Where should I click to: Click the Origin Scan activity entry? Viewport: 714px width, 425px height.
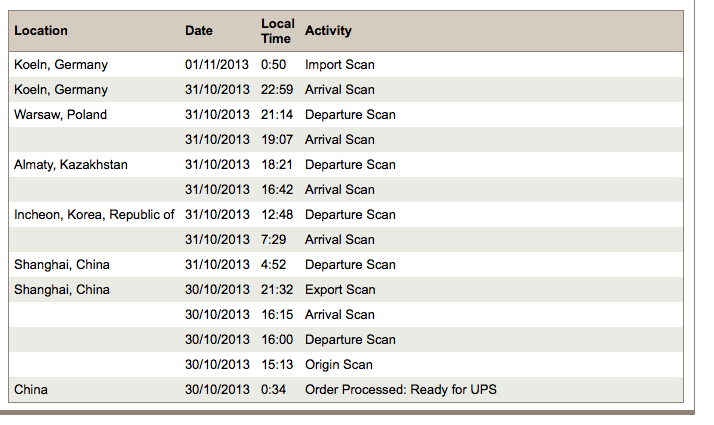pos(338,365)
